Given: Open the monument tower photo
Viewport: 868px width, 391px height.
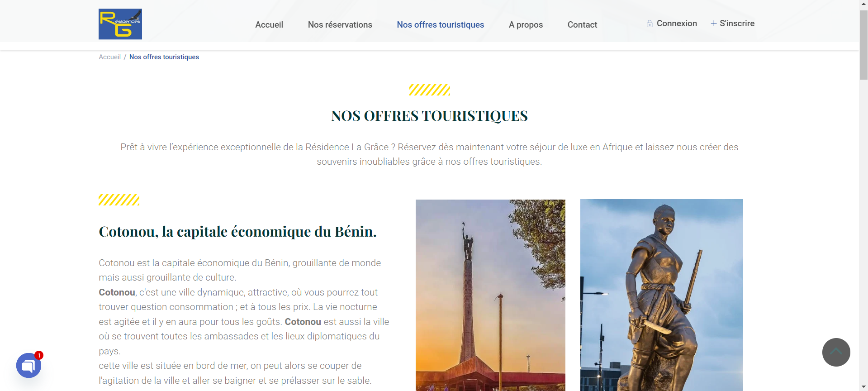Looking at the screenshot, I should pyautogui.click(x=490, y=295).
